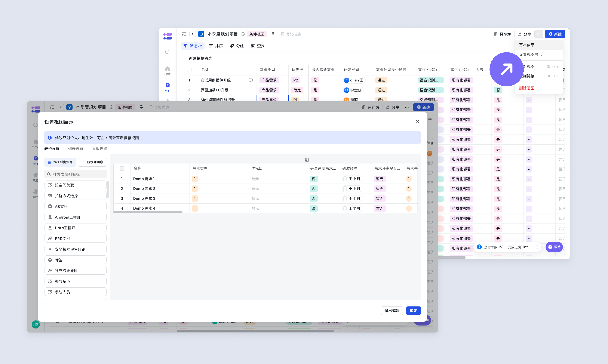The width and height of the screenshot is (608, 364).
Task: Open search from the rear window sidebar
Action: [168, 52]
